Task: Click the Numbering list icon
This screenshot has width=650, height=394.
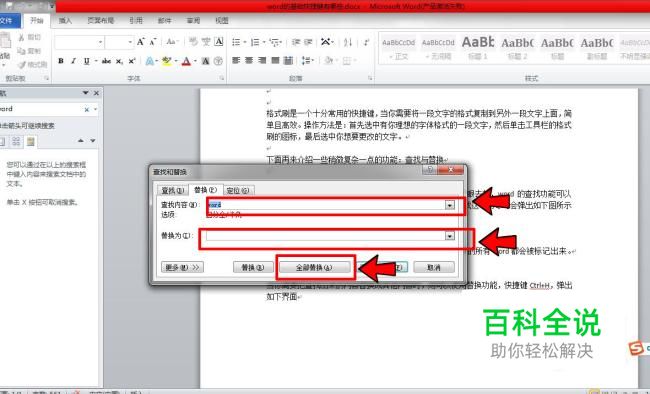Action: coord(255,42)
